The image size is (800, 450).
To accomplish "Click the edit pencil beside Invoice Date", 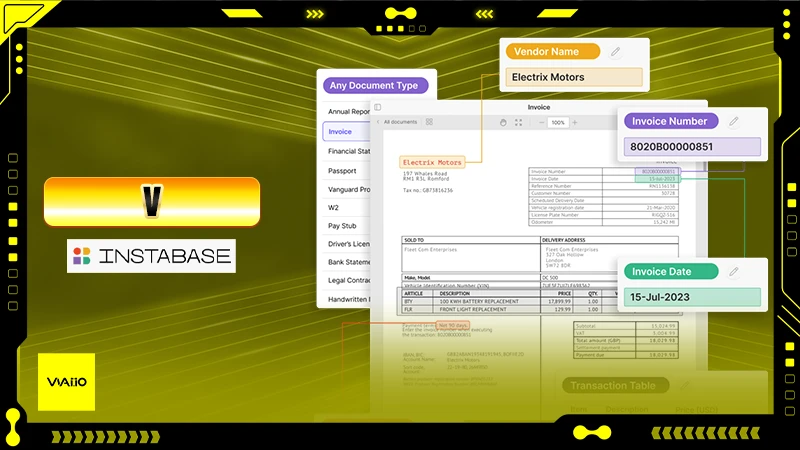I will click(734, 272).
